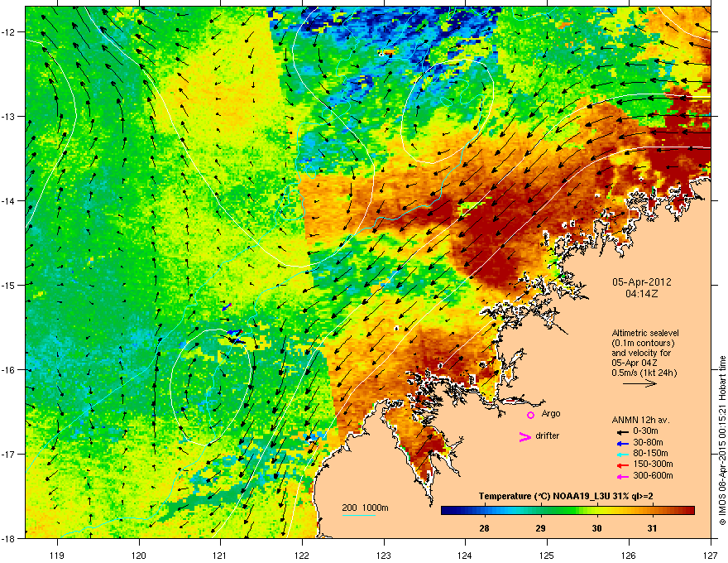Click the blue current arrow near 121E 15.3S

point(226,307)
